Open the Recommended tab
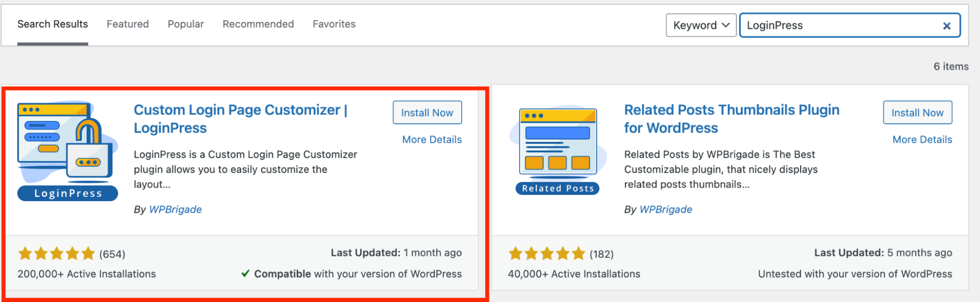Viewport: 980px width, 302px height. 258,24
